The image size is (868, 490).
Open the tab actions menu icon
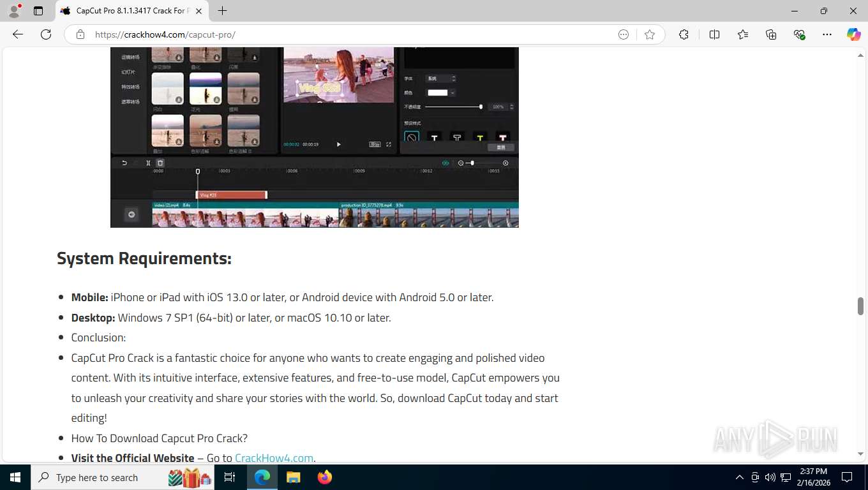(38, 11)
